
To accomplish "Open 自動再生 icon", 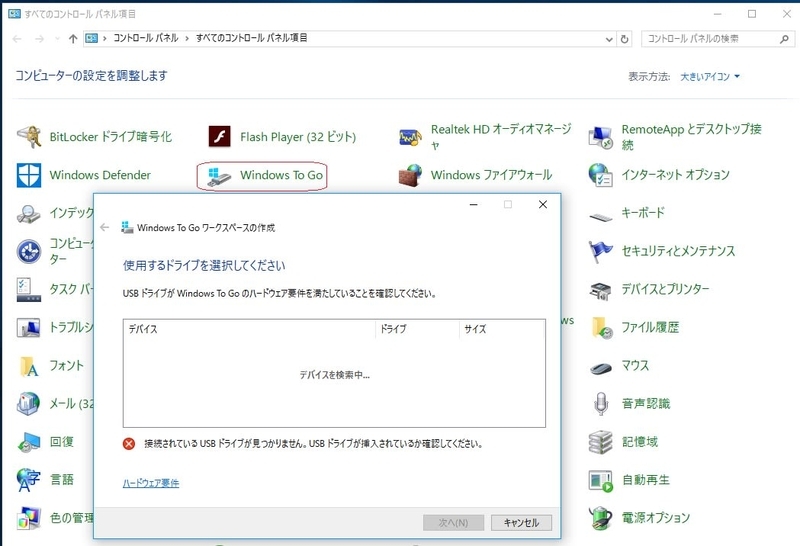I will tap(601, 480).
